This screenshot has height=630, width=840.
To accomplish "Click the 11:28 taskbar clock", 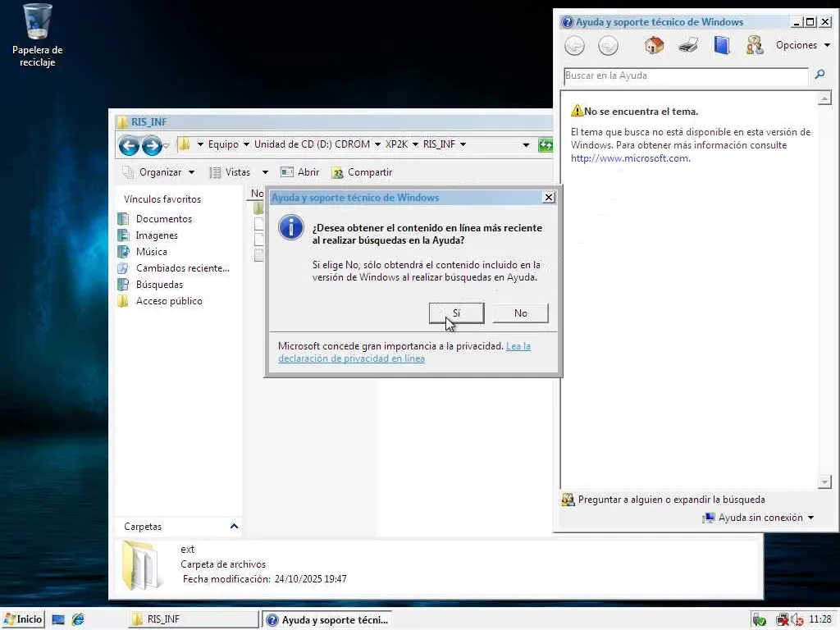I will pyautogui.click(x=820, y=619).
